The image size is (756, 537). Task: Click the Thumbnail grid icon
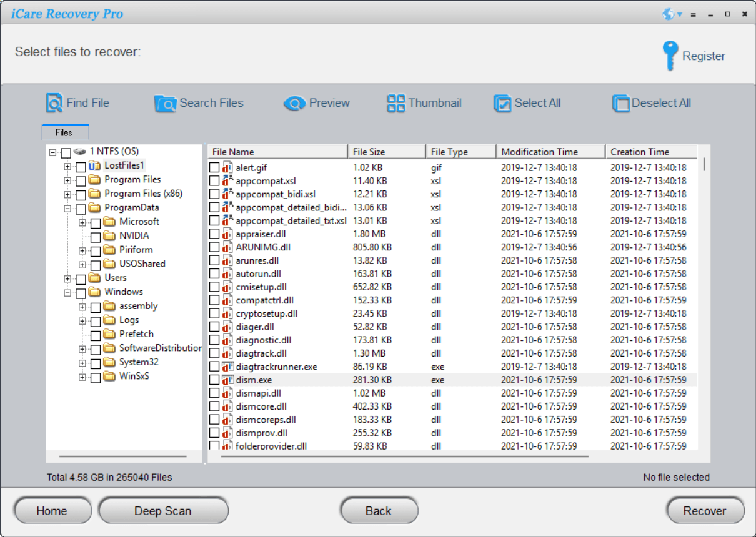point(396,104)
